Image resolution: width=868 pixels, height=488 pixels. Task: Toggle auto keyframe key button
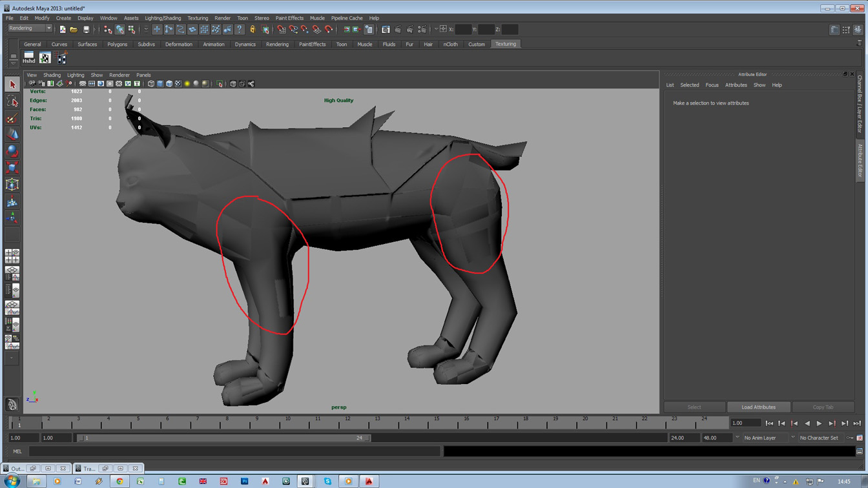point(850,438)
